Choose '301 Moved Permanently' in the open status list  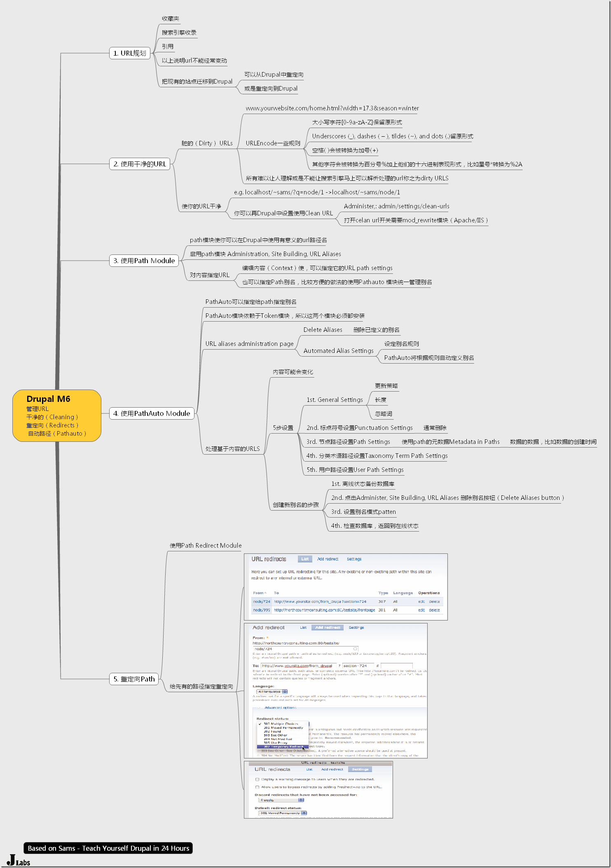pos(283,728)
